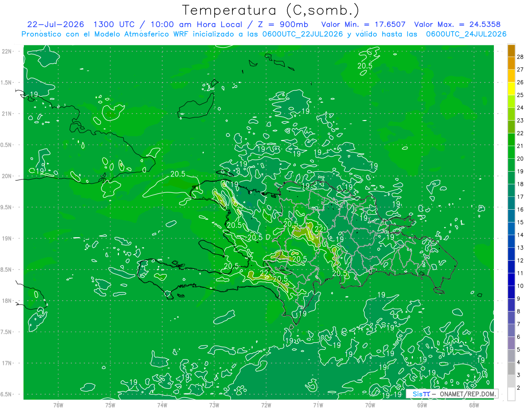This screenshot has height=411, width=532.
Task: Click the "28" value on color scale
Action: point(520,56)
